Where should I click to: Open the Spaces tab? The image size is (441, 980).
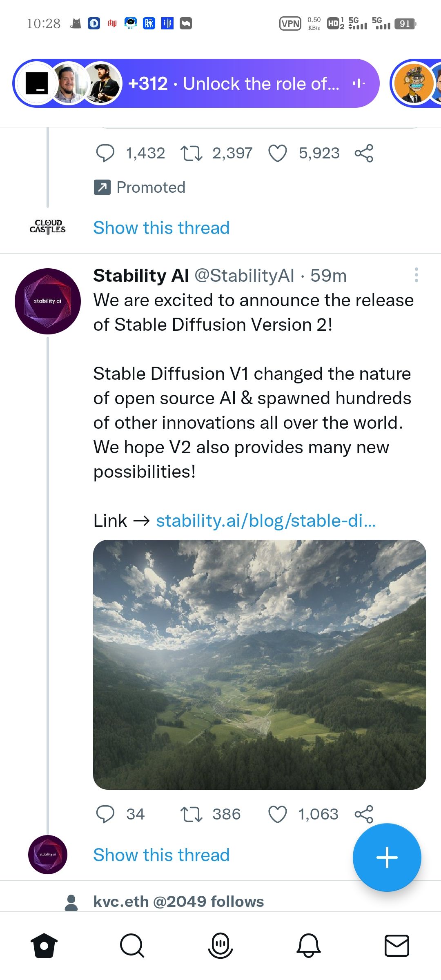tap(220, 945)
